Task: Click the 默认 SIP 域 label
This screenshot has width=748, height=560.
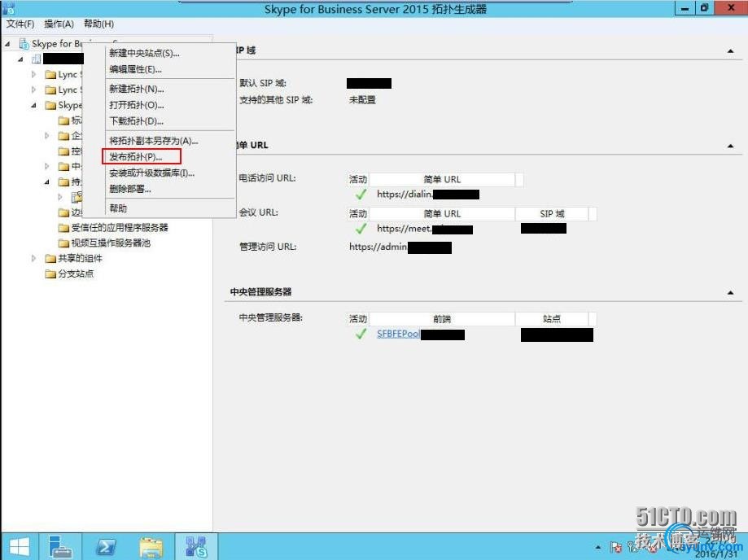Action: pyautogui.click(x=262, y=83)
